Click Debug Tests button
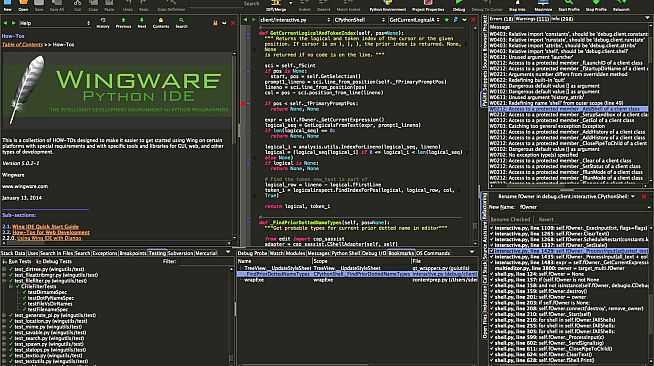This screenshot has height=366, width=654. pos(54,261)
